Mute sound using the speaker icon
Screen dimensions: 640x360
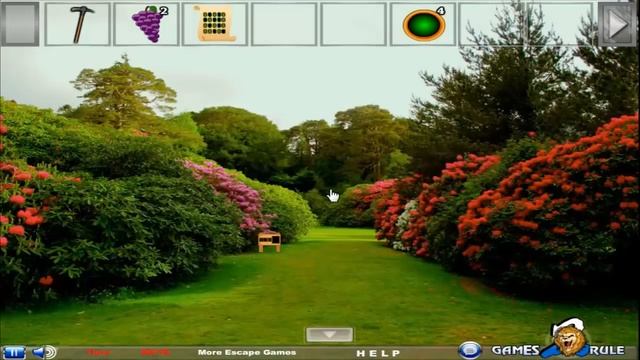[44, 352]
